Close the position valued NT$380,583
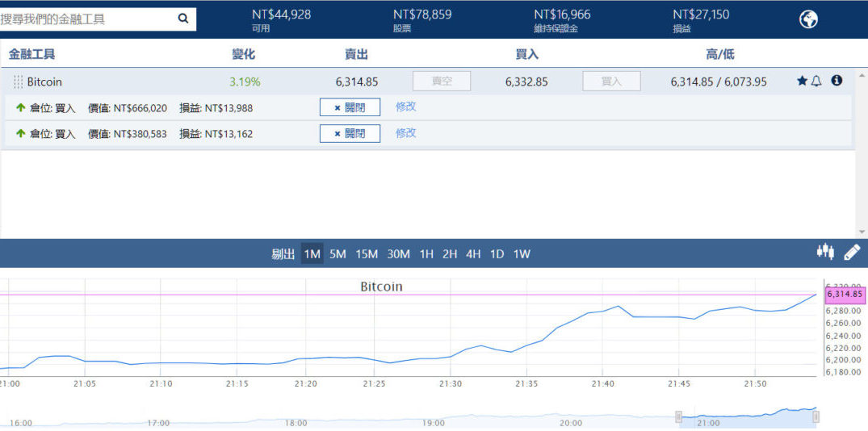 [350, 133]
